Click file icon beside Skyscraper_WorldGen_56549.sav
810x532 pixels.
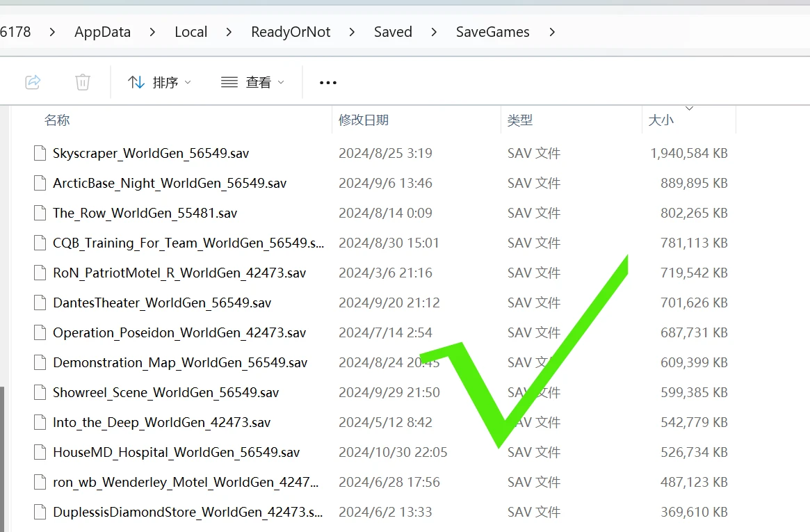(x=40, y=153)
